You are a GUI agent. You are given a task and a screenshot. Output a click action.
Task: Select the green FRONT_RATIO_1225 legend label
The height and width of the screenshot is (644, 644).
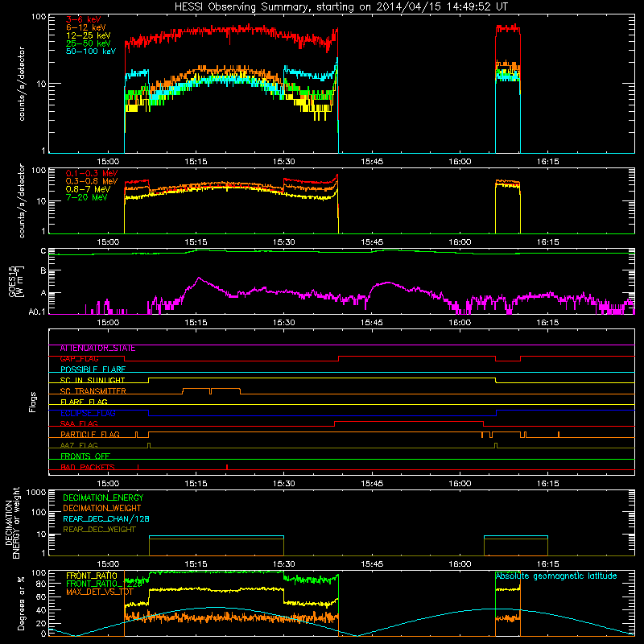[x=104, y=584]
